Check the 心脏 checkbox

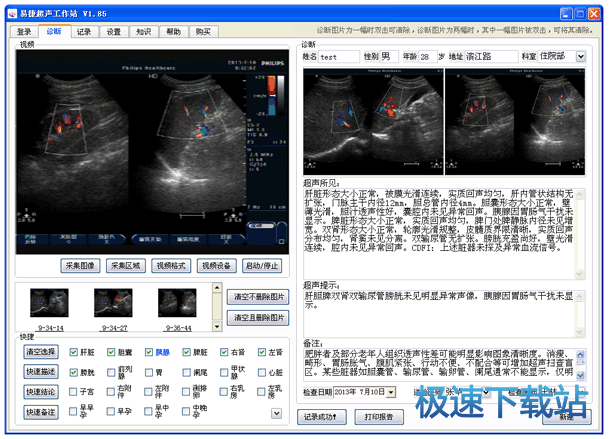click(262, 373)
